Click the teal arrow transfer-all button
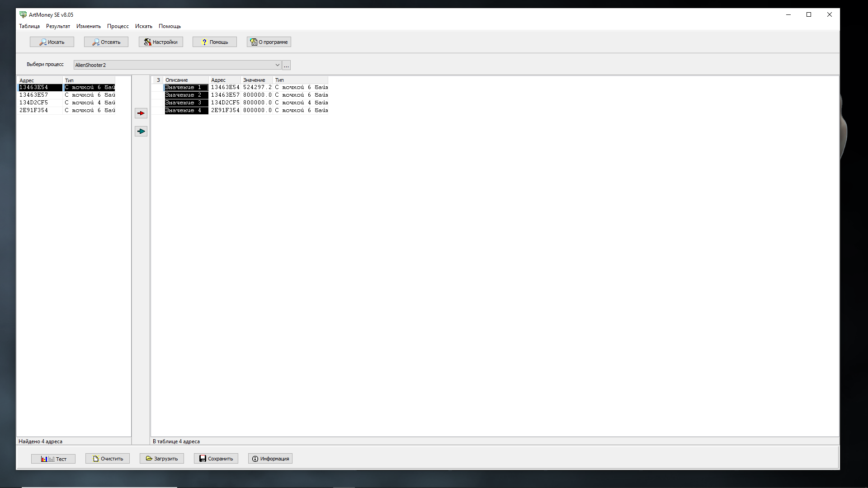The image size is (868, 488). pos(141,131)
